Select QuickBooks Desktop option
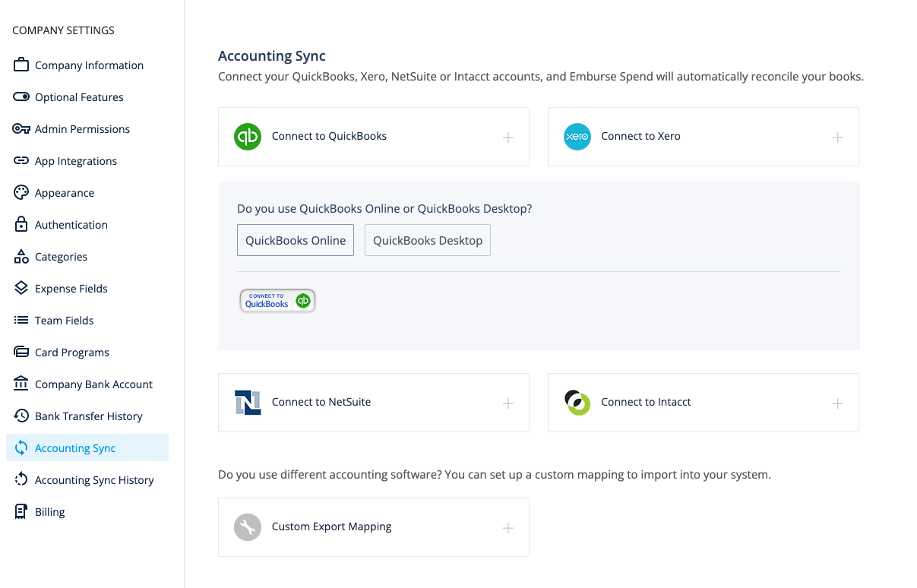 tap(427, 239)
